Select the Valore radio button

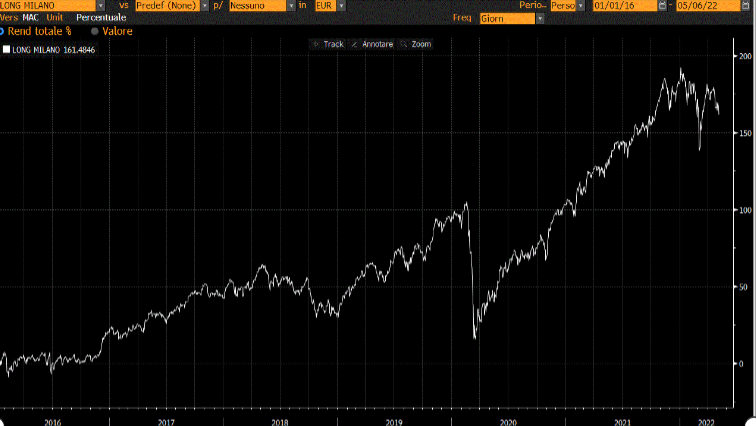coord(94,31)
